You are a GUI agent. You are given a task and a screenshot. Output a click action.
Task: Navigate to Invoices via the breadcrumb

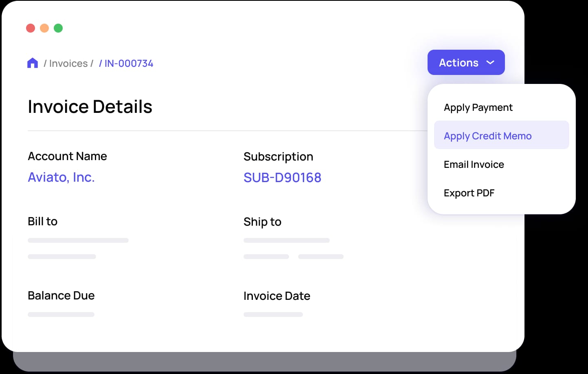68,63
